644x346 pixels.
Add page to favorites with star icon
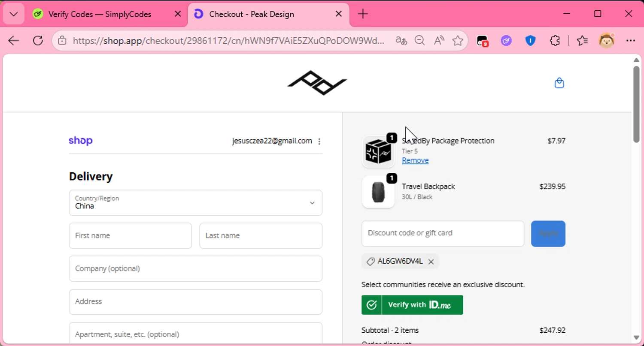click(458, 41)
